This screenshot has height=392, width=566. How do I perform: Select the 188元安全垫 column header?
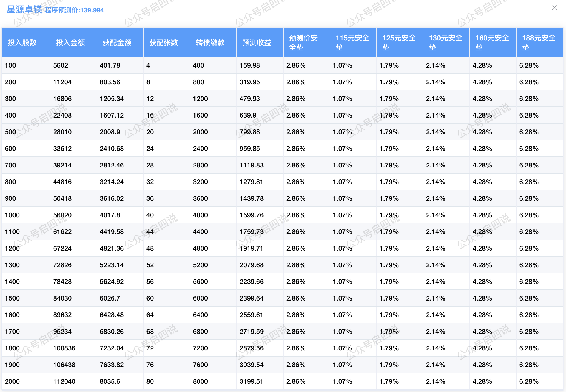pos(539,43)
